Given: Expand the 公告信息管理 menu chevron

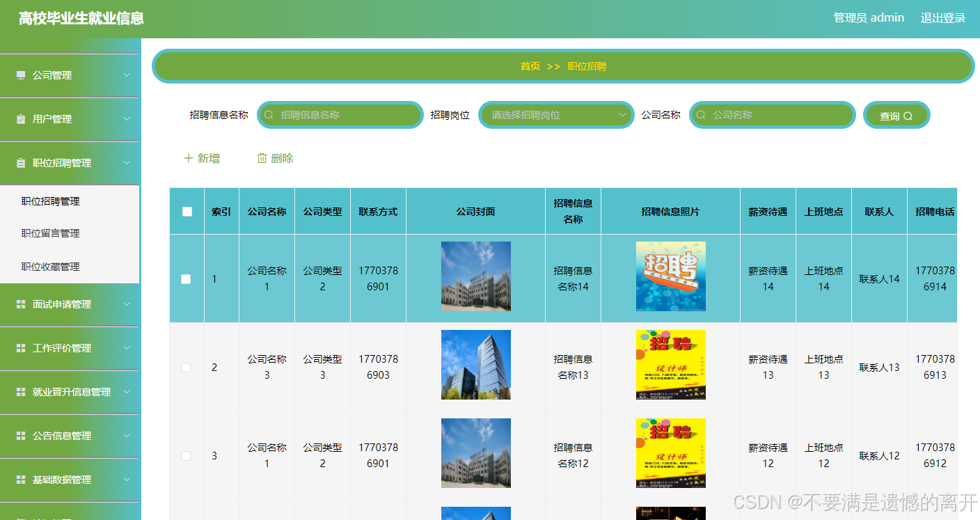Looking at the screenshot, I should click(127, 436).
